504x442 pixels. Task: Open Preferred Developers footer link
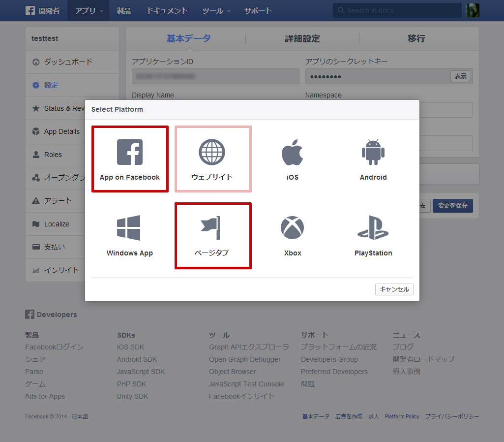[334, 372]
